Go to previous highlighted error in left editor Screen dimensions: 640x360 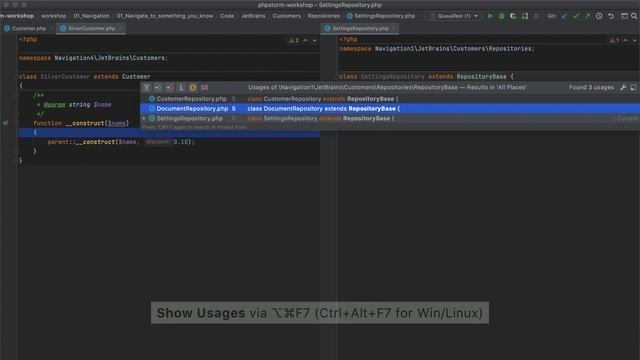tap(305, 40)
